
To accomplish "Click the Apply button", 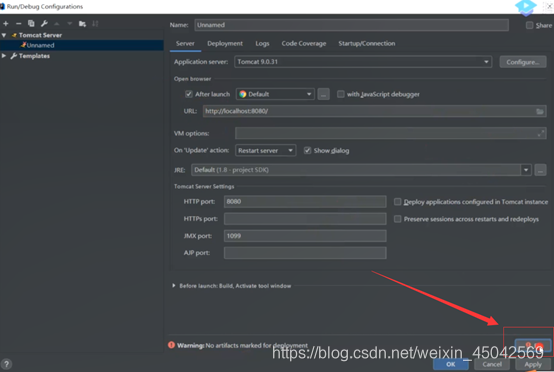I will pos(533,364).
